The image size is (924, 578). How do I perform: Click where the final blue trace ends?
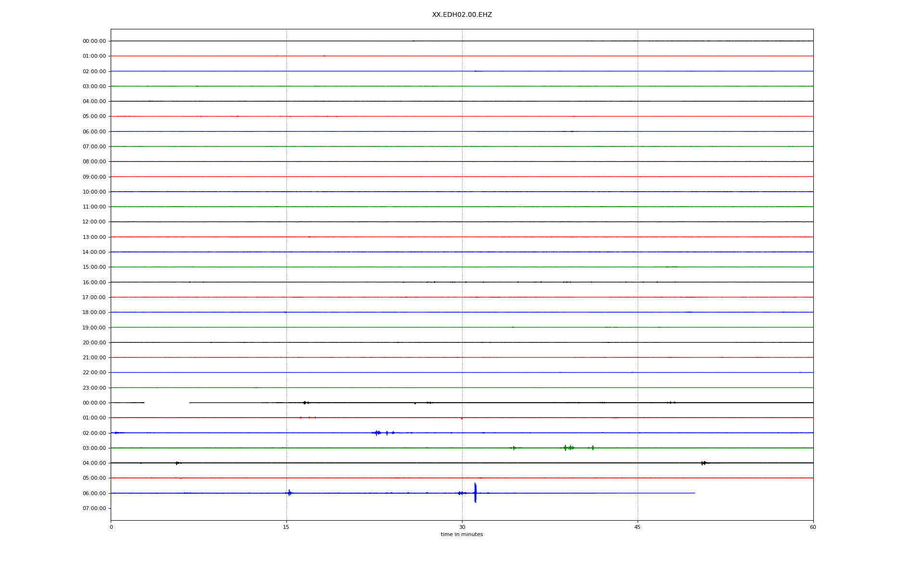point(694,493)
